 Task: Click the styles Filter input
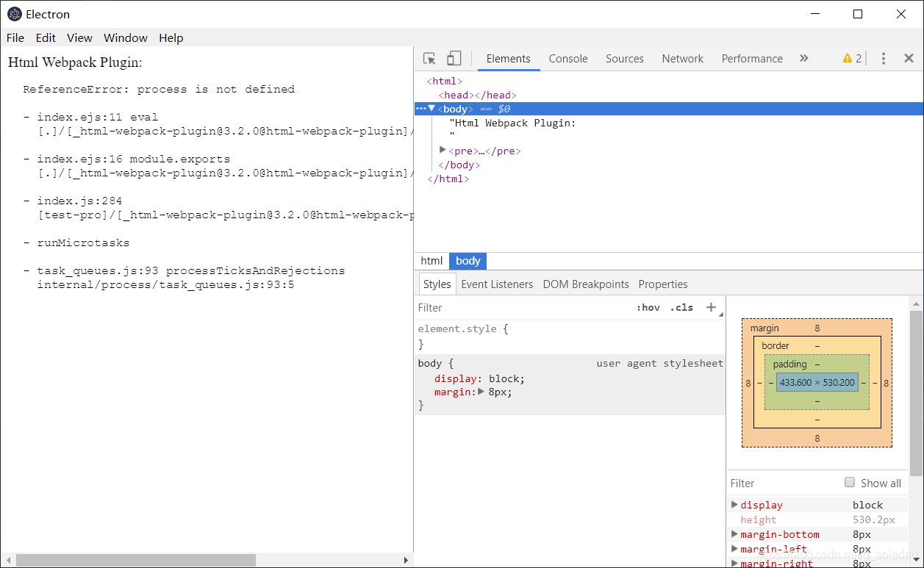pyautogui.click(x=522, y=308)
